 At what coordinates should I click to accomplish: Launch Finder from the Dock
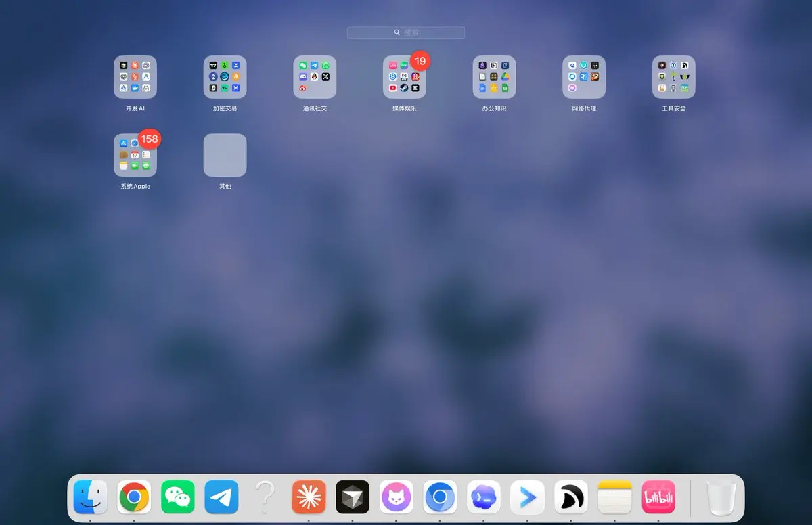tap(91, 498)
